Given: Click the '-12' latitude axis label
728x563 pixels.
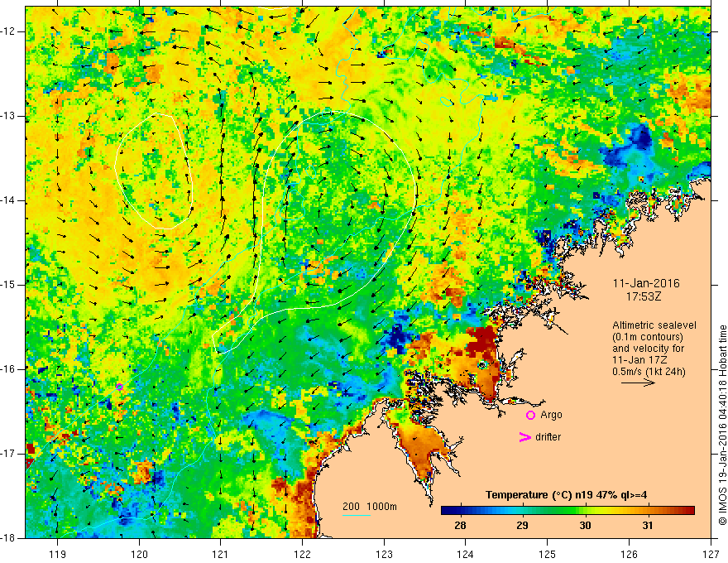Looking at the screenshot, I should click(x=9, y=31).
